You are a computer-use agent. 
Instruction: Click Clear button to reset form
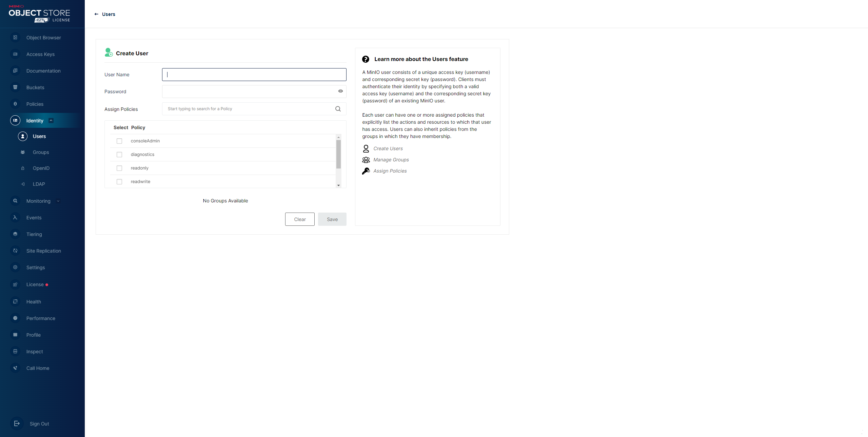point(300,219)
